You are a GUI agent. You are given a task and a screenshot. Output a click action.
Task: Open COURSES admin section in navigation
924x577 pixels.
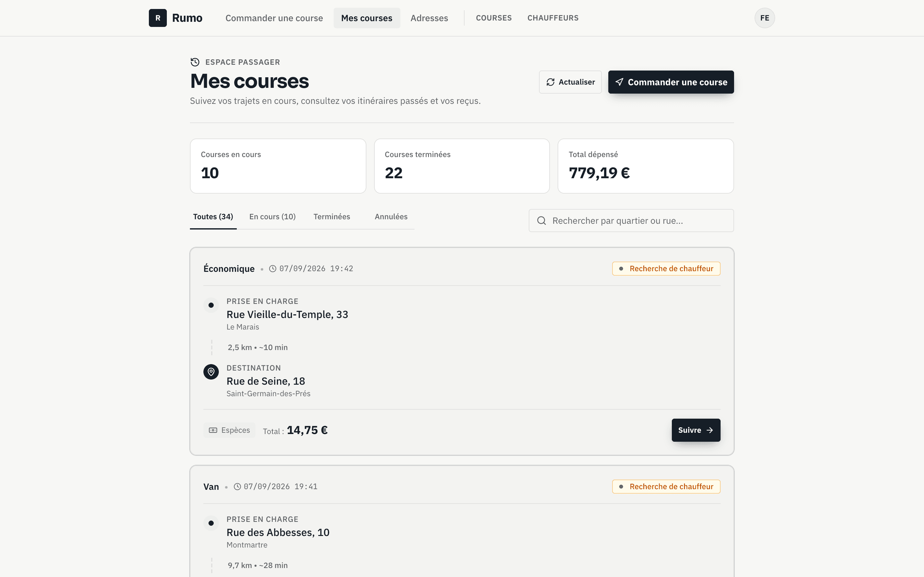coord(494,18)
